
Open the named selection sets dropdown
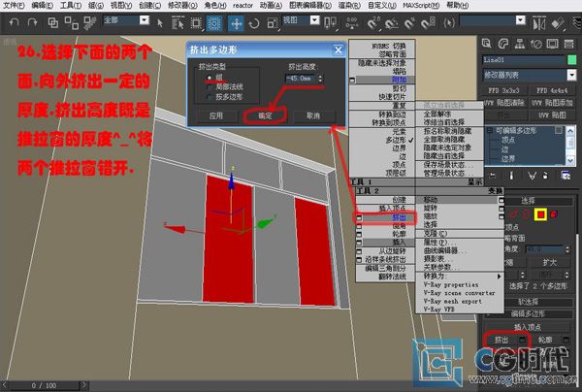click(x=521, y=20)
